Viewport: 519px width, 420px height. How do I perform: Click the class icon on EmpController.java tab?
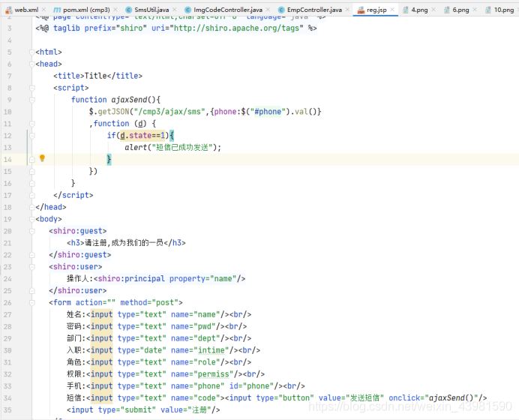tap(281, 10)
